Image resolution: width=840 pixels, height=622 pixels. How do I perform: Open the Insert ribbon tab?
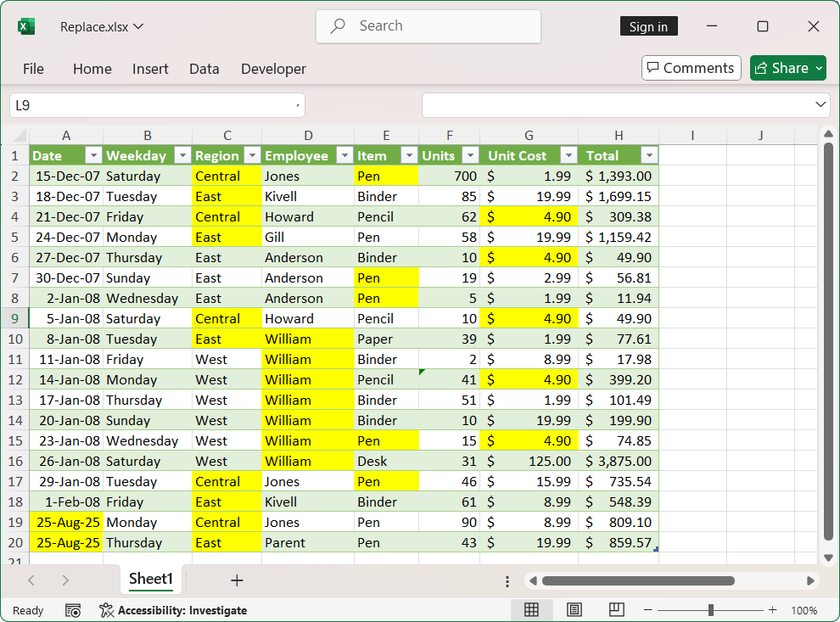coord(150,69)
